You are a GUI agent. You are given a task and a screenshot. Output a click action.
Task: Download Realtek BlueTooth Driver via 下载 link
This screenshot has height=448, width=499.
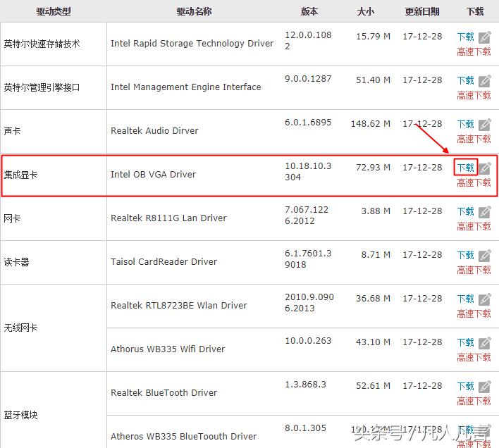click(x=466, y=386)
